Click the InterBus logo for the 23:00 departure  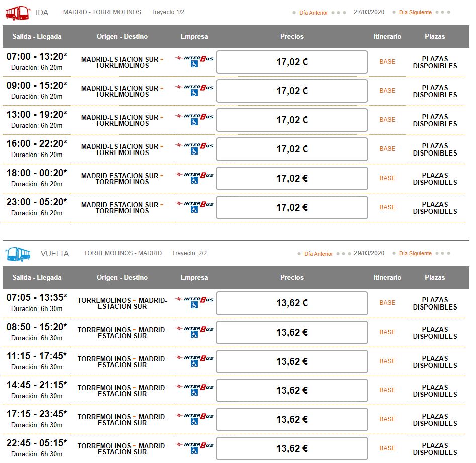[x=195, y=204]
